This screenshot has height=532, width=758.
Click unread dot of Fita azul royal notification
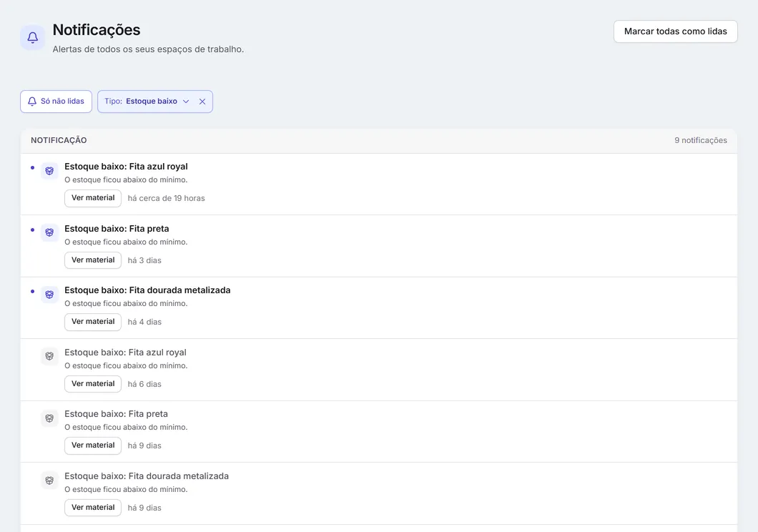pos(32,167)
